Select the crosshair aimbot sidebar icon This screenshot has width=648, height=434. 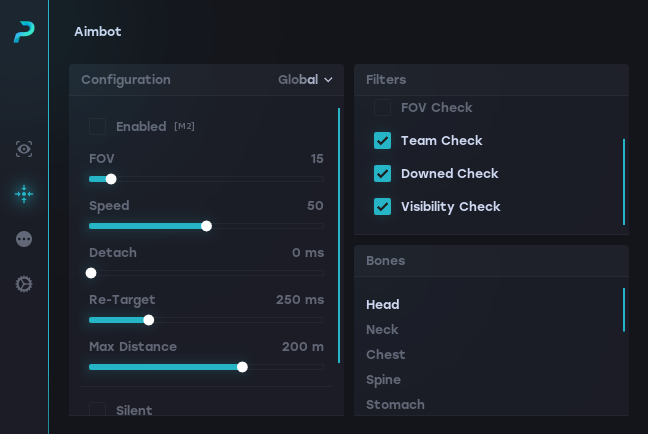click(24, 194)
